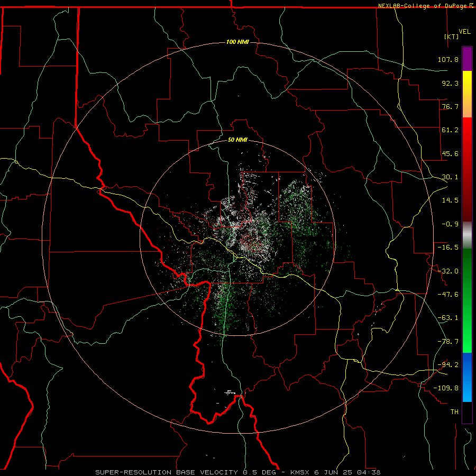This screenshot has width=476, height=476.
Task: Select the -94.2 scale value
Action: [x=448, y=365]
